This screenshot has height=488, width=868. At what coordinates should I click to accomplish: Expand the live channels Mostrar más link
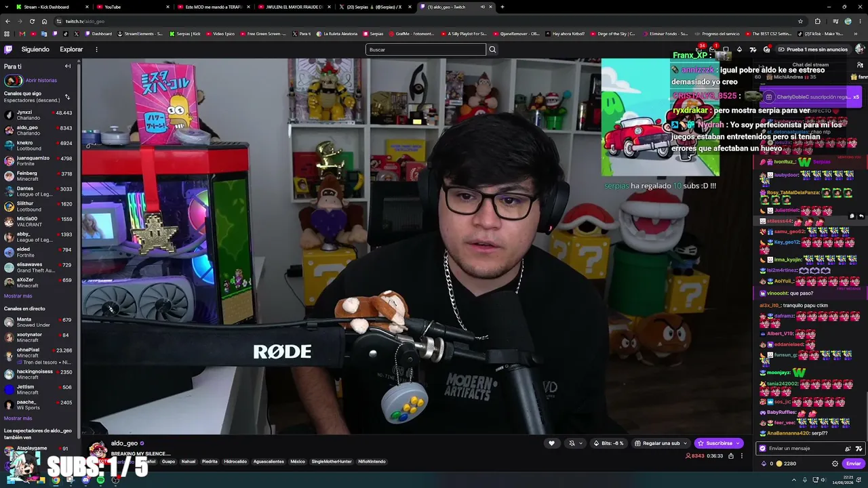18,418
